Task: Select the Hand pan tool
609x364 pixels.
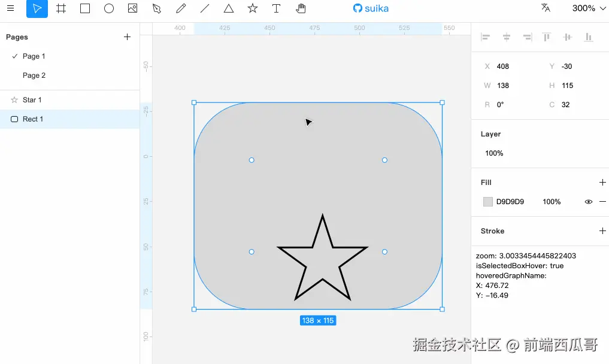Action: [x=301, y=8]
